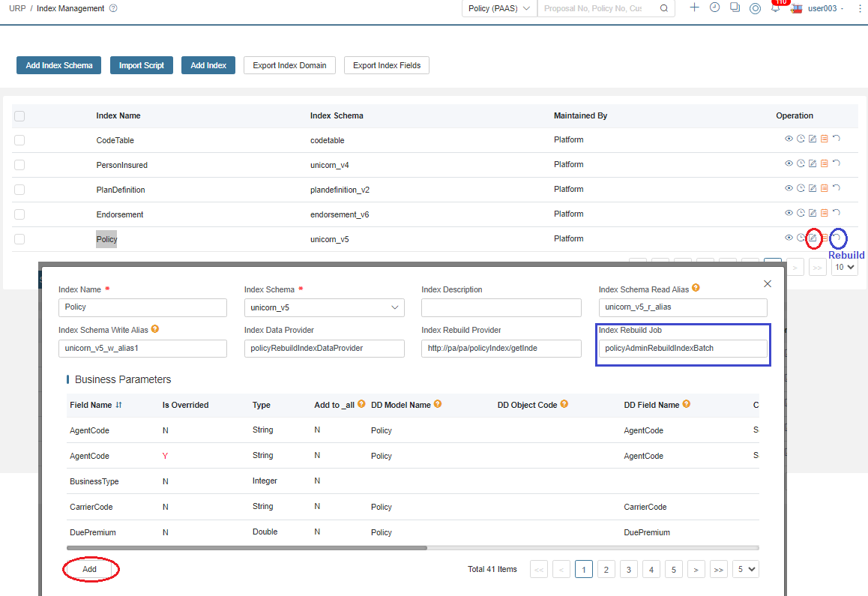Screen dimensions: 868x596
Task: Open edit icon for PersonInsured row
Action: [813, 163]
